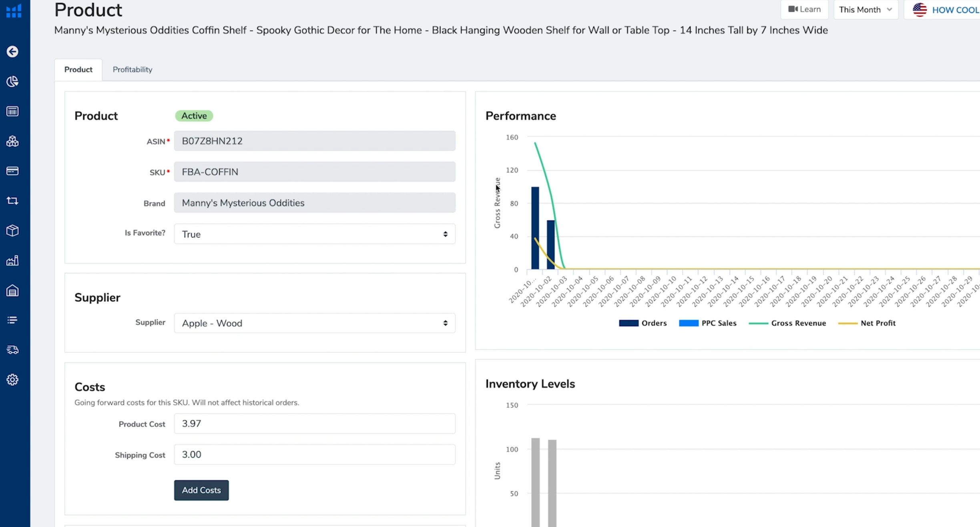Hide the Gross Revenue legend series
This screenshot has height=527, width=980.
click(x=798, y=323)
